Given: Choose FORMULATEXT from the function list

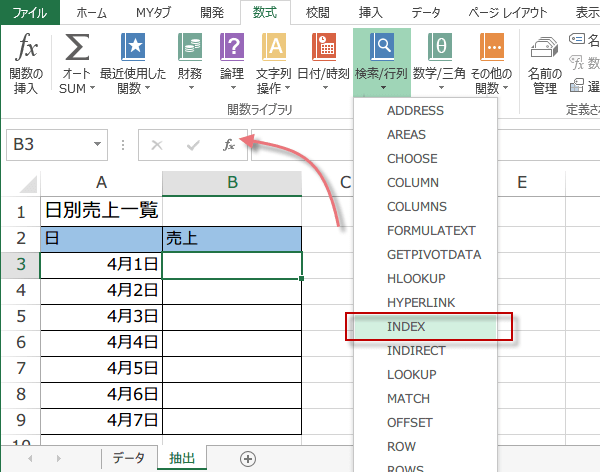Looking at the screenshot, I should 426,230.
